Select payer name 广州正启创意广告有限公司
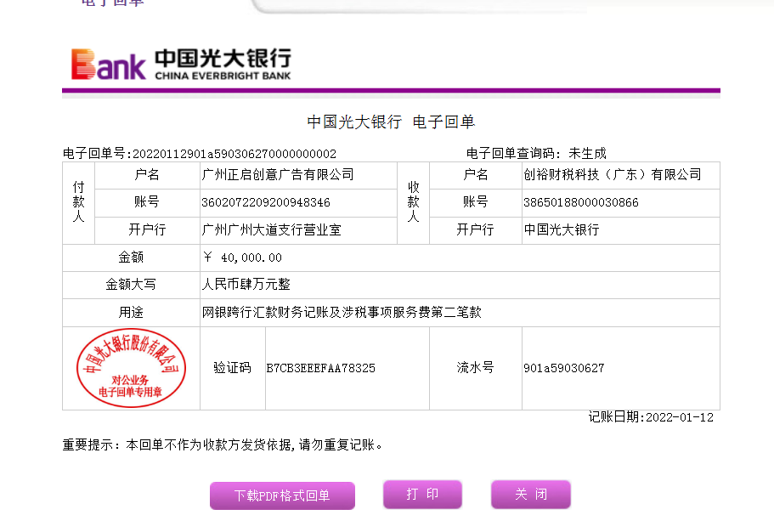The image size is (774, 532). (x=278, y=175)
